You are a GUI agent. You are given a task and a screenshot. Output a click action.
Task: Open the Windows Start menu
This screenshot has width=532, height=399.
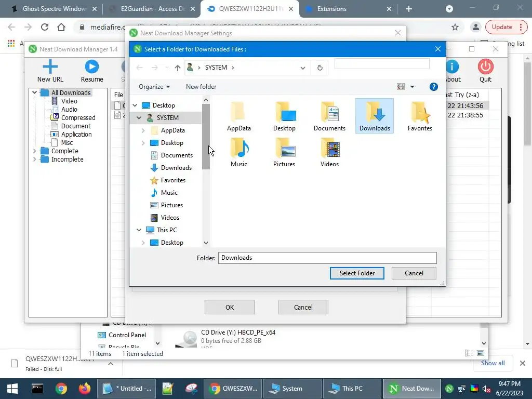point(12,389)
